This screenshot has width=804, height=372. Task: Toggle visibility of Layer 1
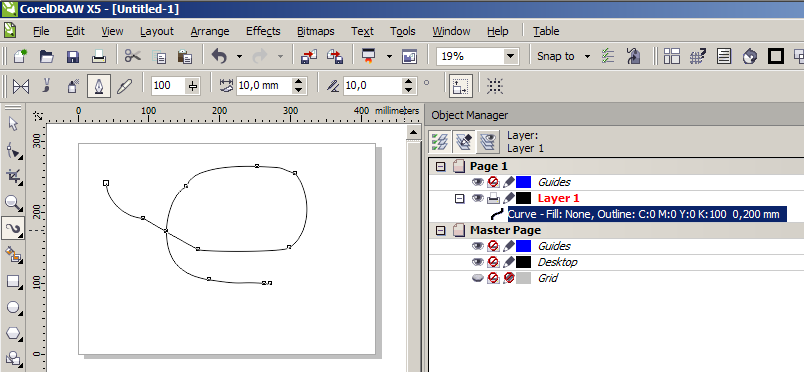click(x=478, y=198)
